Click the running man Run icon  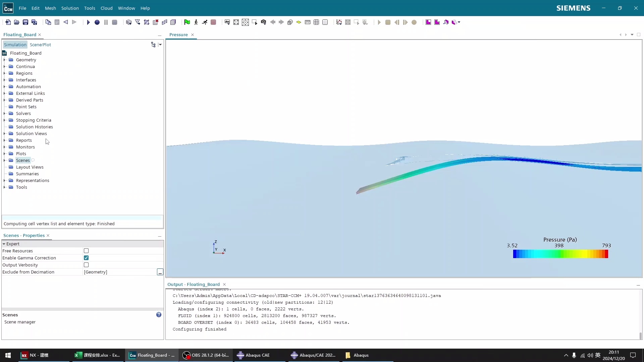(205, 22)
